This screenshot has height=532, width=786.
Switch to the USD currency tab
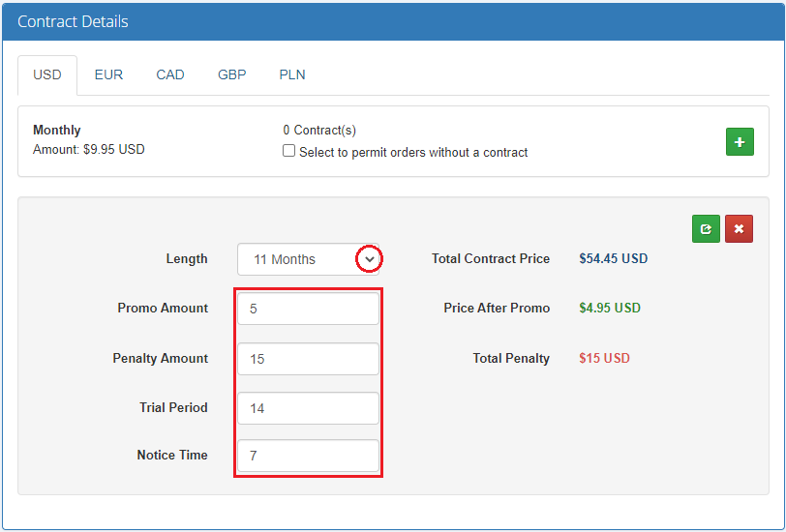coord(47,74)
